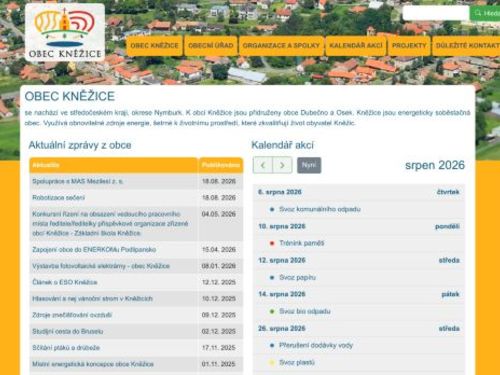This screenshot has width=500, height=375.
Task: Click the Kalendář akcí heading
Action: click(x=282, y=145)
